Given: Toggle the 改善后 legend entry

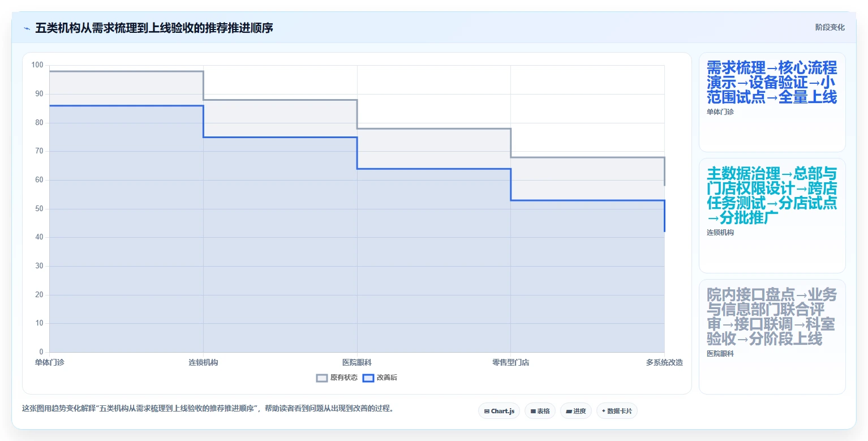Looking at the screenshot, I should (380, 378).
